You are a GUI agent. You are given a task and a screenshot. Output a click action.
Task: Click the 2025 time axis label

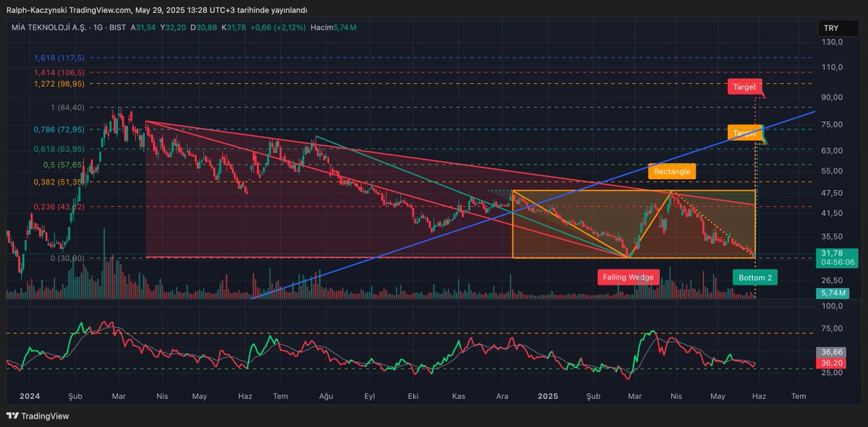coord(548,397)
